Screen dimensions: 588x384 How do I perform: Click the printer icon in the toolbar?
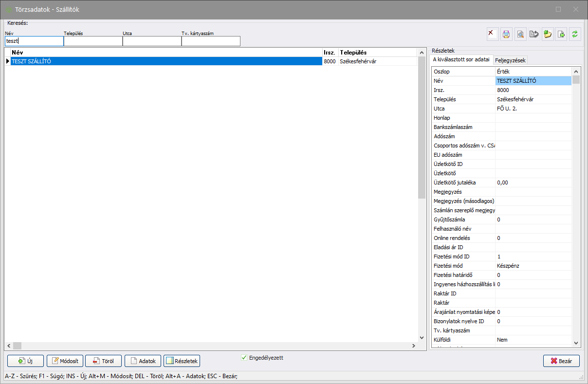[x=506, y=34]
